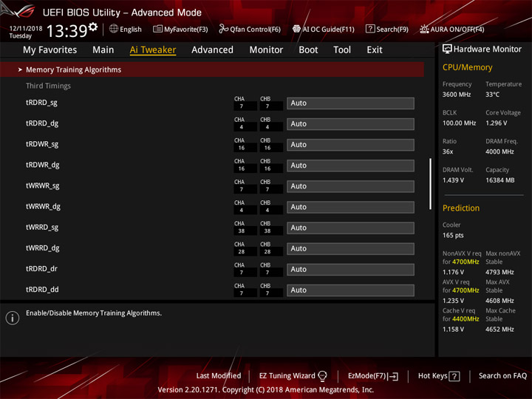
Task: Click the EZ Tuning Wizard bulb icon
Action: [x=322, y=375]
